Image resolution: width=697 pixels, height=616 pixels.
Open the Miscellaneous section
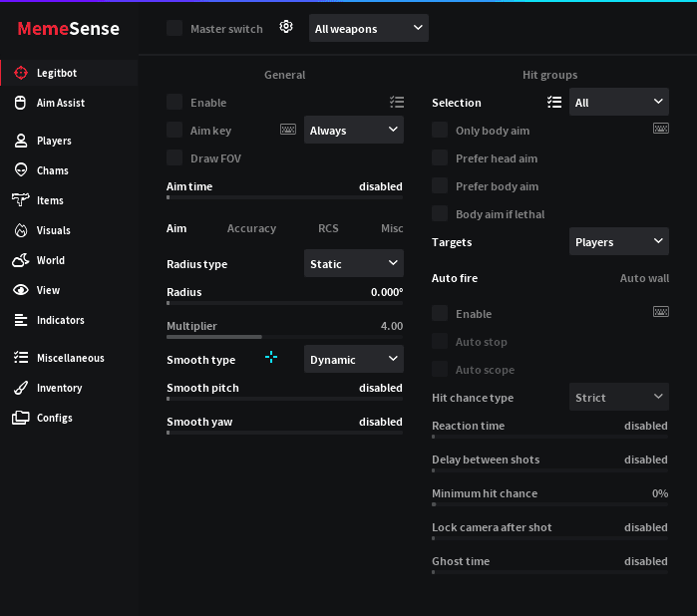point(70,358)
